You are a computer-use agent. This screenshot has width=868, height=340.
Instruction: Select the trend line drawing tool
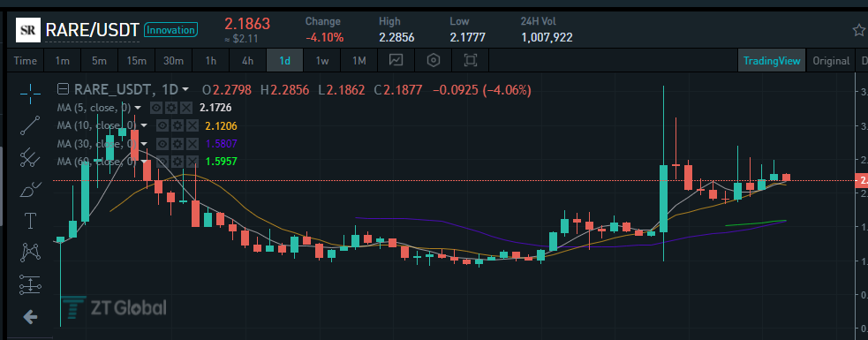[30, 125]
